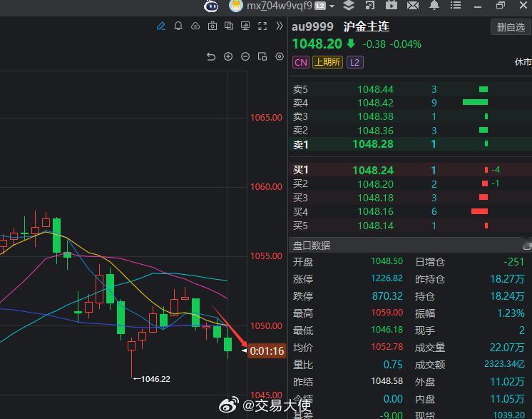Select the 买5 bid price 1048.14
Viewport: 532px width, 419px height.
[x=375, y=226]
